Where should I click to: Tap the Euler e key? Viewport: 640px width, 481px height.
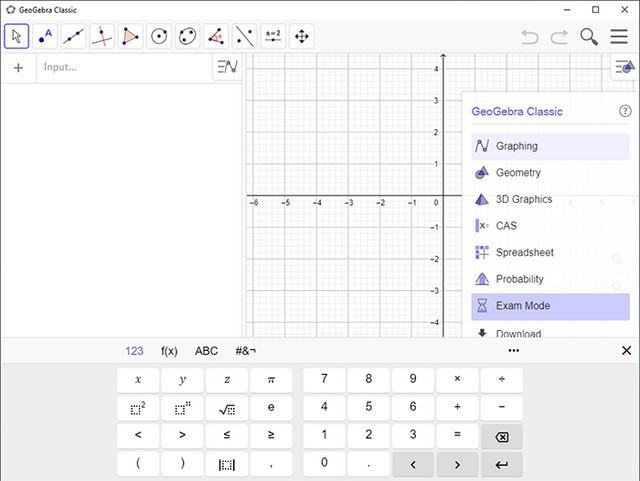click(x=271, y=408)
